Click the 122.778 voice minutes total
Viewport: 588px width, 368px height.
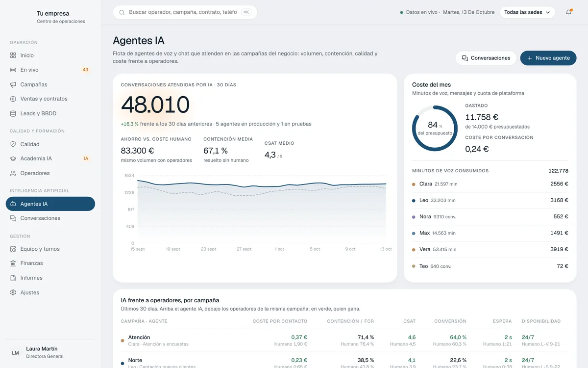[559, 171]
